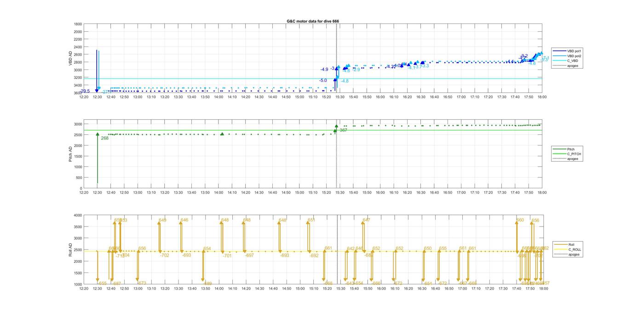Click the '16:00' tick under Pitch plot
Viewport: 644px width, 319px height.
coord(380,193)
